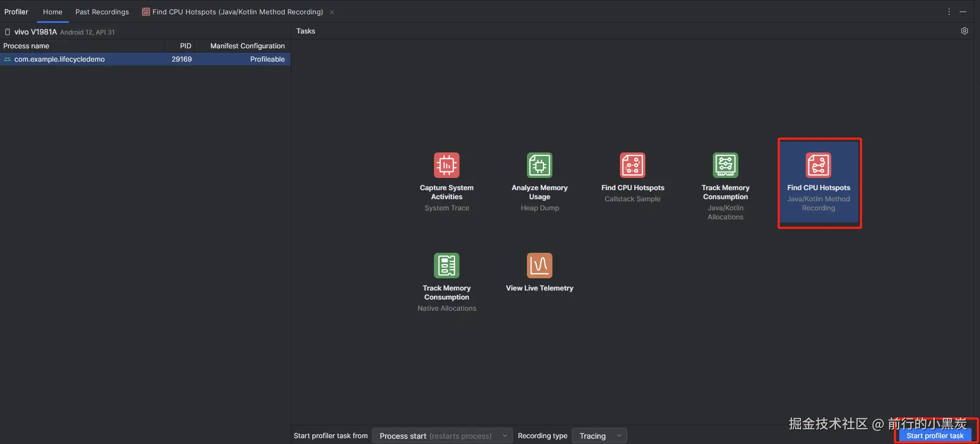Choose Find CPU Hotspots Callstack Sample icon
Viewport: 980px width, 444px height.
click(633, 165)
